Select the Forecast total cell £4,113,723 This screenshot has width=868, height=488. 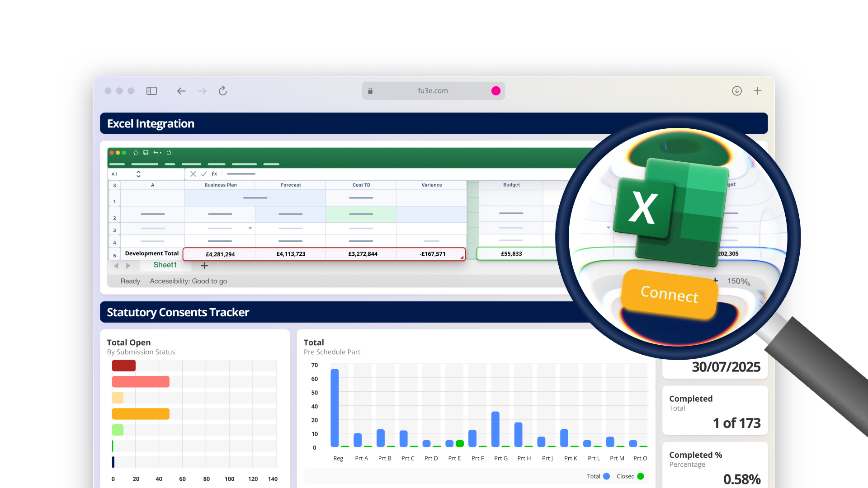click(x=291, y=254)
